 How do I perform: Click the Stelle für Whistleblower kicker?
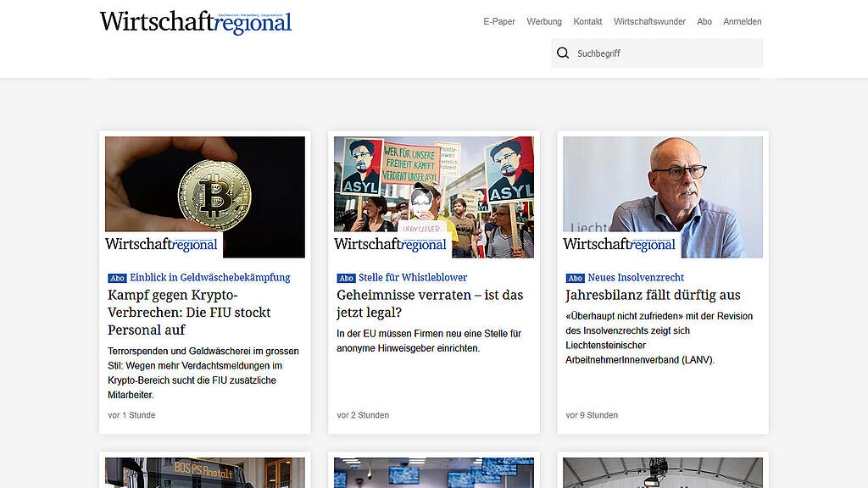click(413, 277)
